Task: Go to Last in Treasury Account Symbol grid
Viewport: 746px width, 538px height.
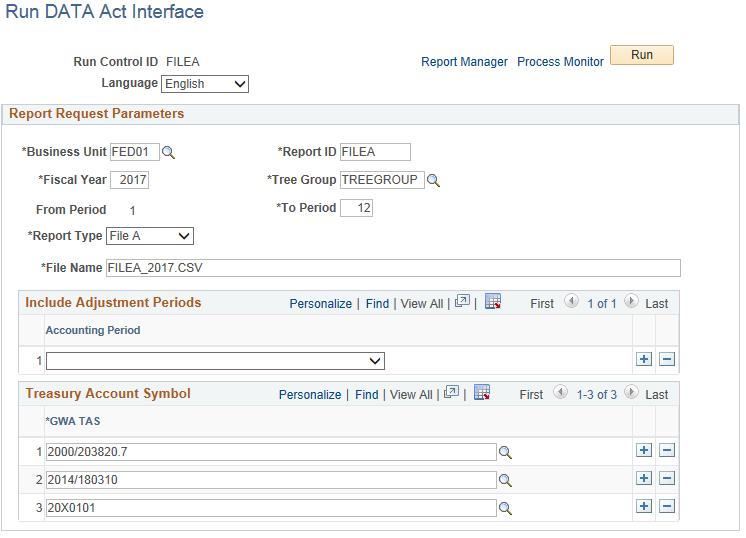Action: pos(657,395)
